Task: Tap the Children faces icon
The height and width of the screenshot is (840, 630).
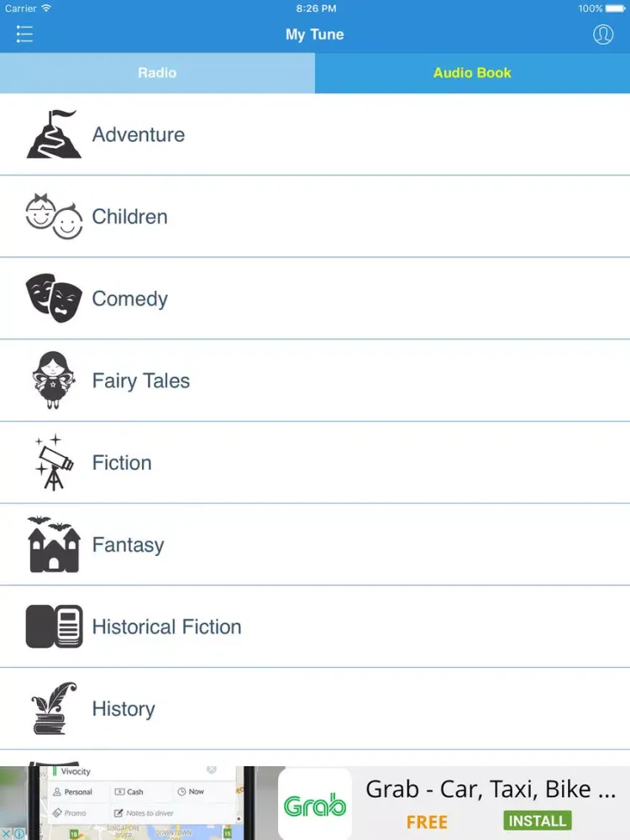Action: (54, 217)
